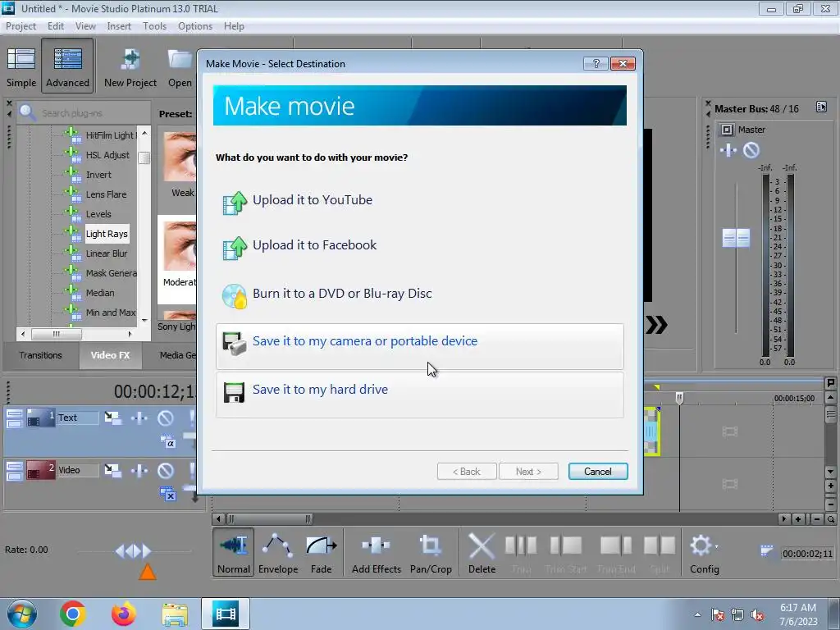Viewport: 840px width, 630px height.
Task: Open the Edit menu
Action: (x=56, y=26)
